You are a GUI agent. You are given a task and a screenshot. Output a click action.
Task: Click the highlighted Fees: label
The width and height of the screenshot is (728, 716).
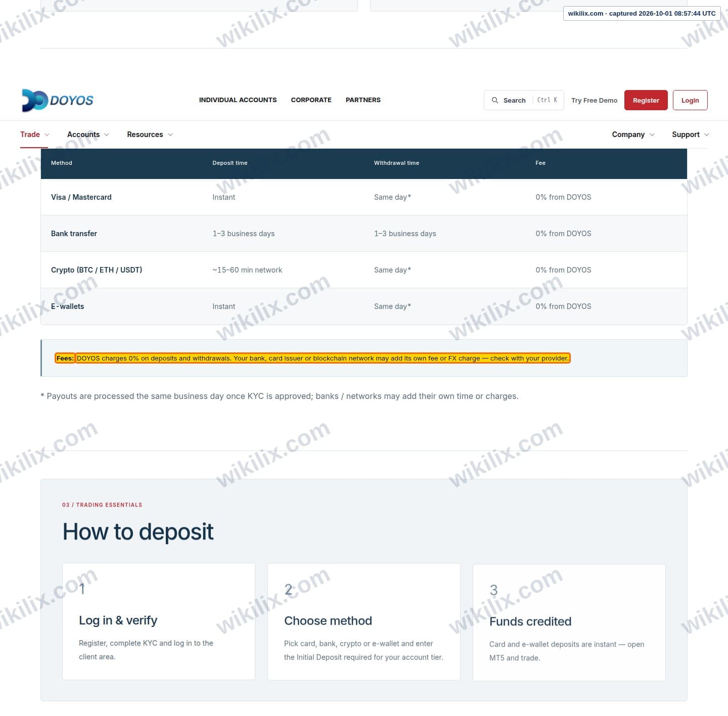coord(65,358)
